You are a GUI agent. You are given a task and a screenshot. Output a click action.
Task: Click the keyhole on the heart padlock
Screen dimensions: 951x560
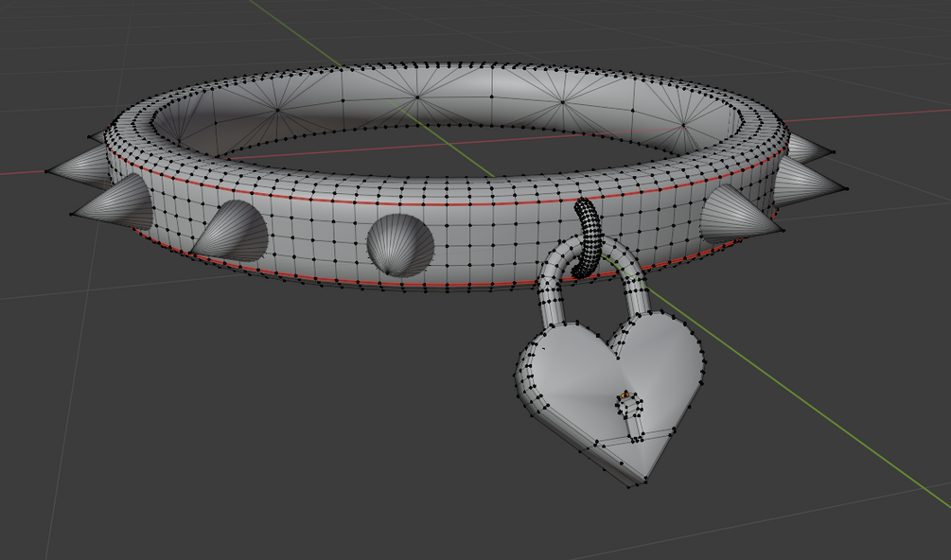631,417
